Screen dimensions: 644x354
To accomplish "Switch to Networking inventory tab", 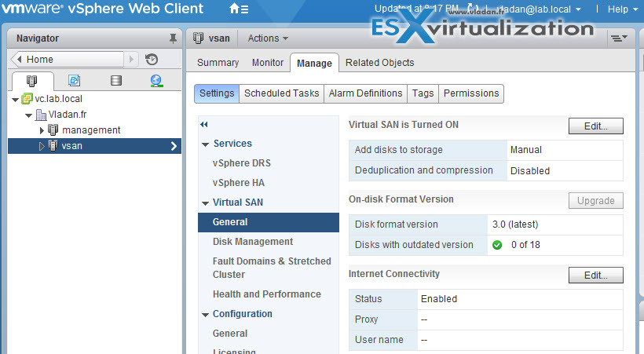I will point(156,81).
